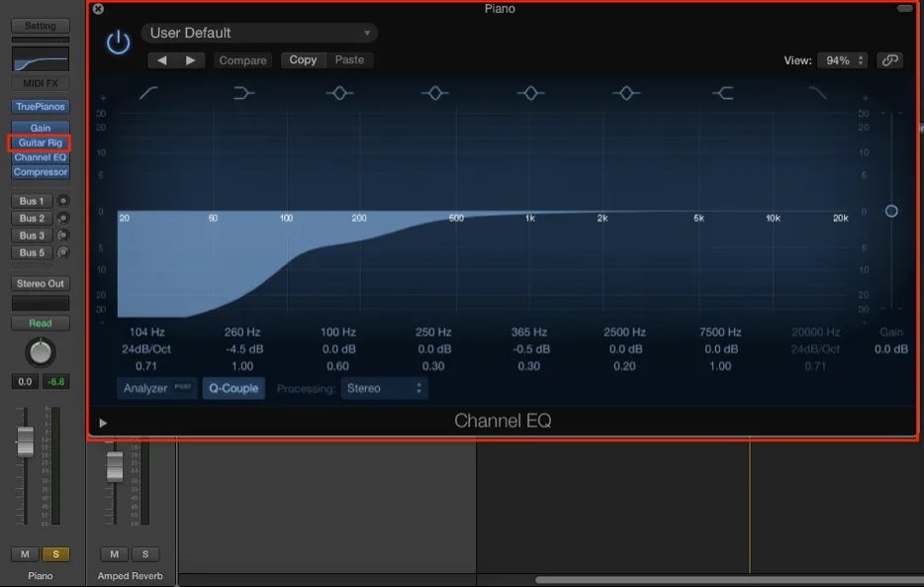Mute the Amped Reverb channel
Image resolution: width=924 pixels, height=587 pixels.
pyautogui.click(x=115, y=554)
